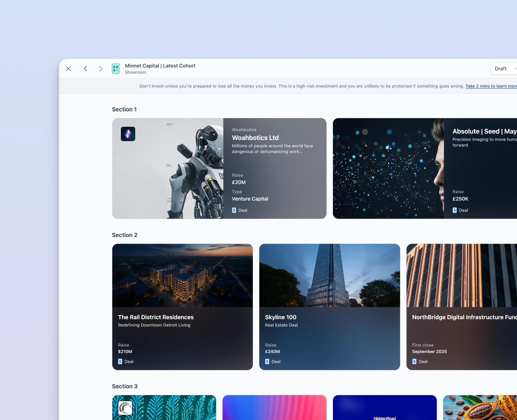
Task: Click the night aerial image of Rail District Residences
Action: (183, 276)
